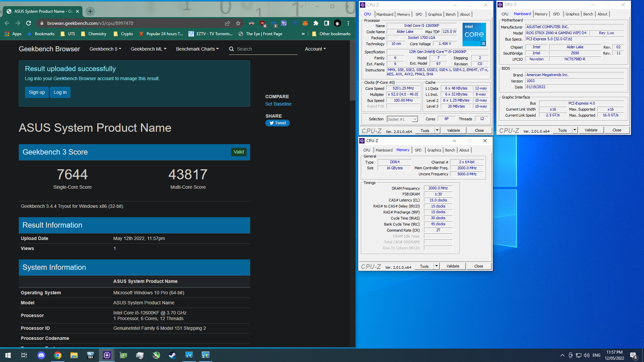Viewport: 644px width, 362px height.
Task: Open About tab in top-left CPU-Z
Action: pos(465,14)
